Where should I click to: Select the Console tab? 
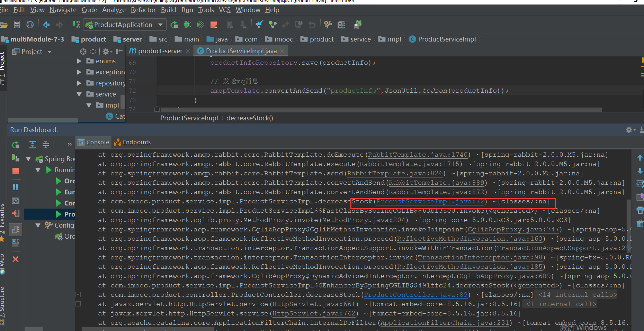pyautogui.click(x=93, y=142)
